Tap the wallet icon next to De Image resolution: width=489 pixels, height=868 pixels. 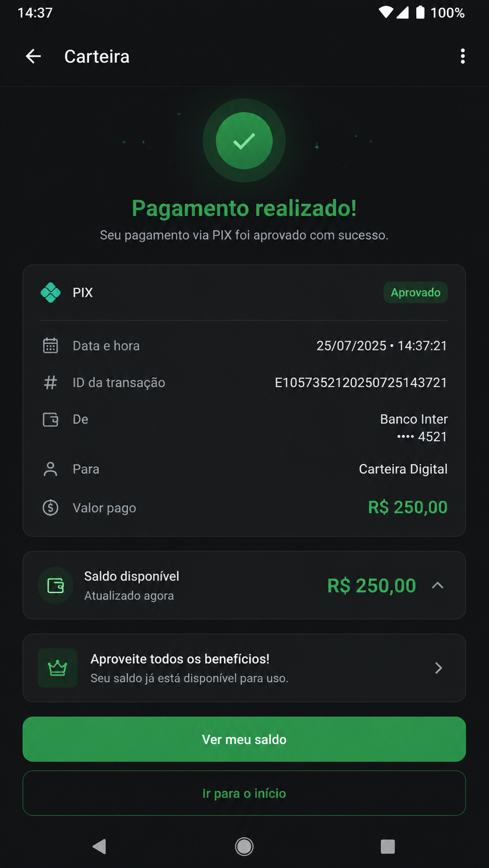click(x=50, y=419)
